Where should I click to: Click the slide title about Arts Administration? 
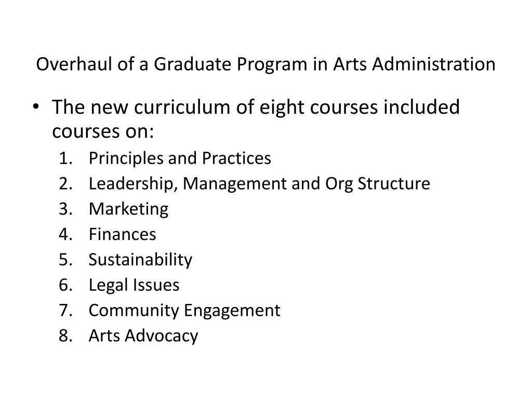tap(265, 64)
